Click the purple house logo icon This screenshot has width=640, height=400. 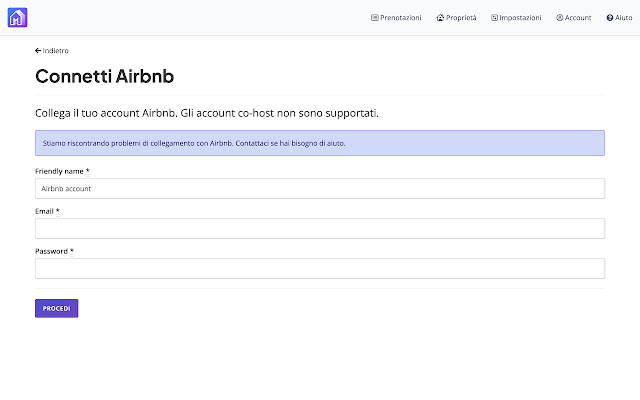pos(17,18)
